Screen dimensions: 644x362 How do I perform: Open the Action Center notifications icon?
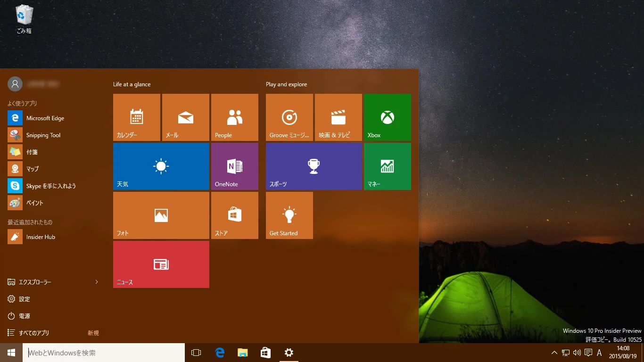click(588, 353)
